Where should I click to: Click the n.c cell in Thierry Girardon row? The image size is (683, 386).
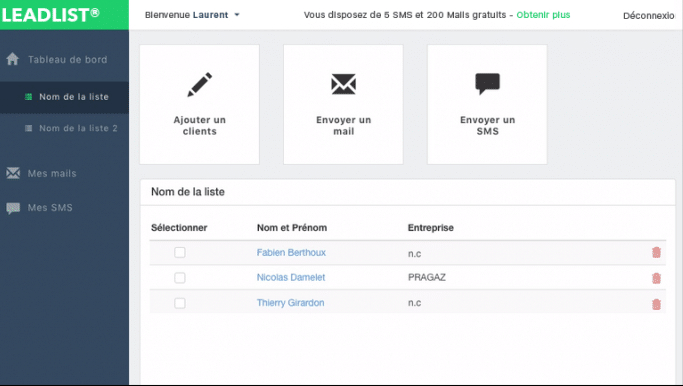pyautogui.click(x=414, y=303)
